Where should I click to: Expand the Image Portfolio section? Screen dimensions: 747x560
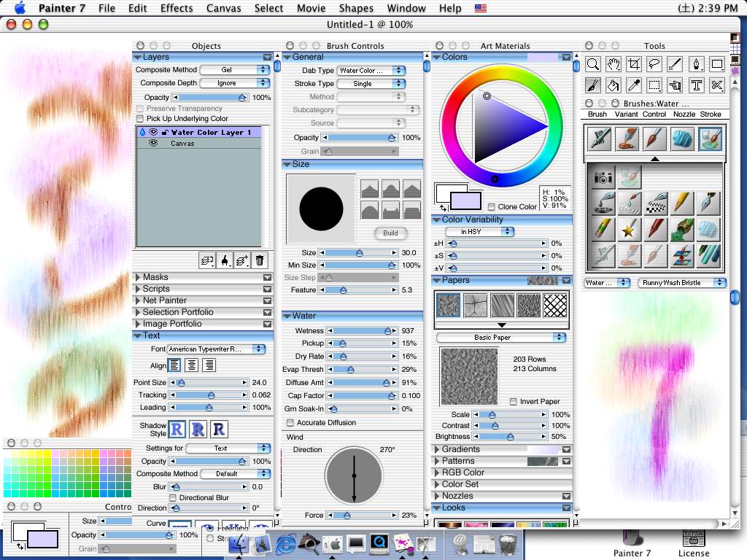pyautogui.click(x=138, y=324)
